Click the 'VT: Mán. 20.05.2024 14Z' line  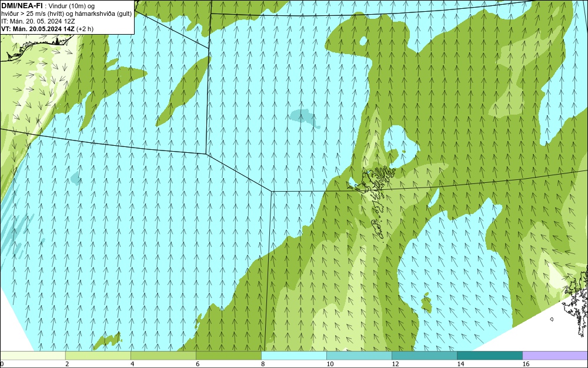coord(47,29)
